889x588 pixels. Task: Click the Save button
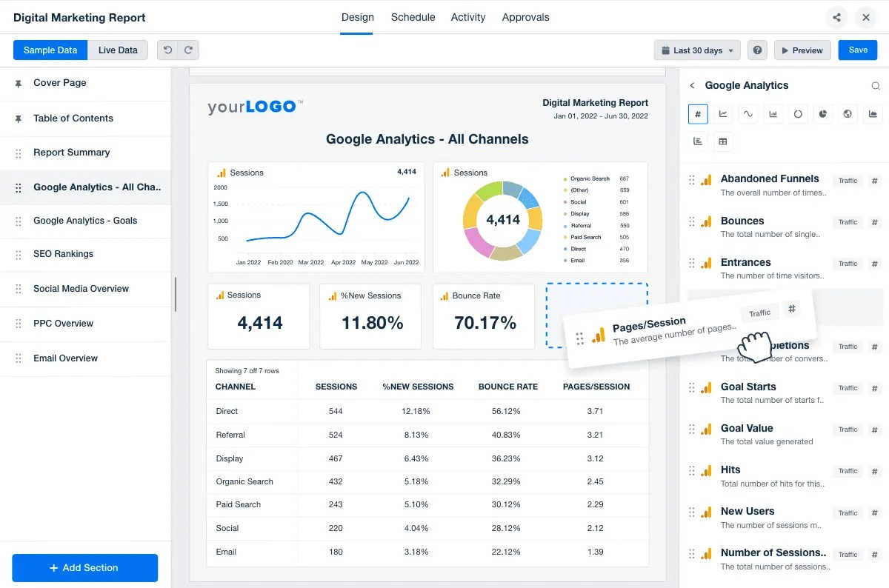[x=857, y=50]
